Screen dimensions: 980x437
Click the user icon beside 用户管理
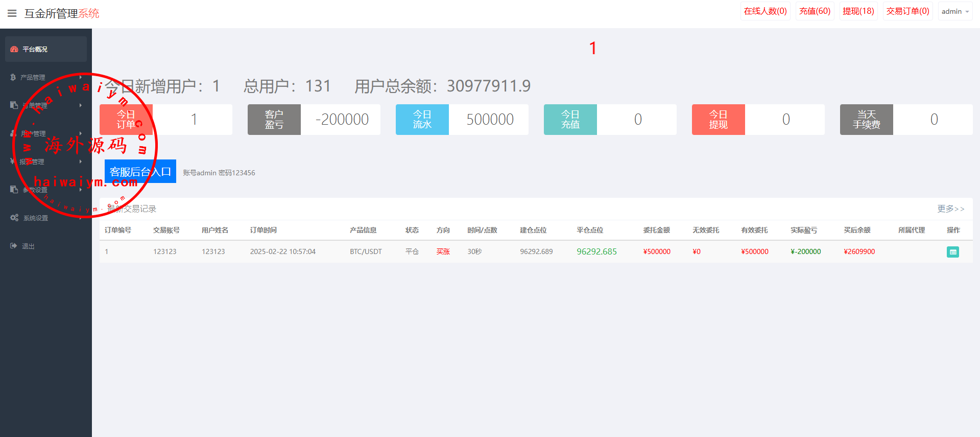[13, 133]
